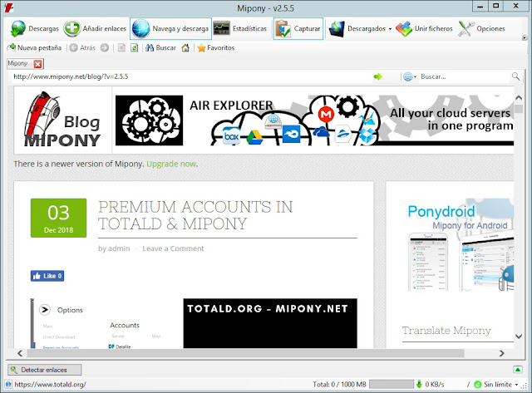532x393 pixels.
Task: Click the Añadir enlaces button
Action: tap(96, 29)
